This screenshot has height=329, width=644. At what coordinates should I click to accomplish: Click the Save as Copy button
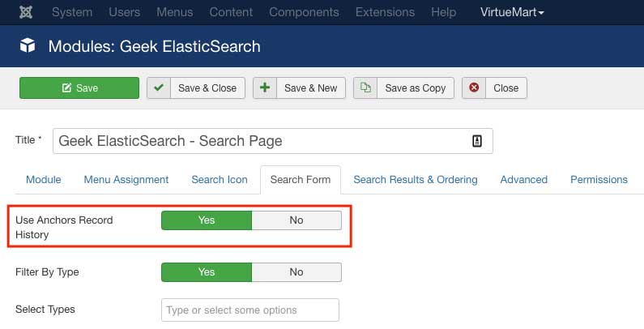click(x=403, y=88)
